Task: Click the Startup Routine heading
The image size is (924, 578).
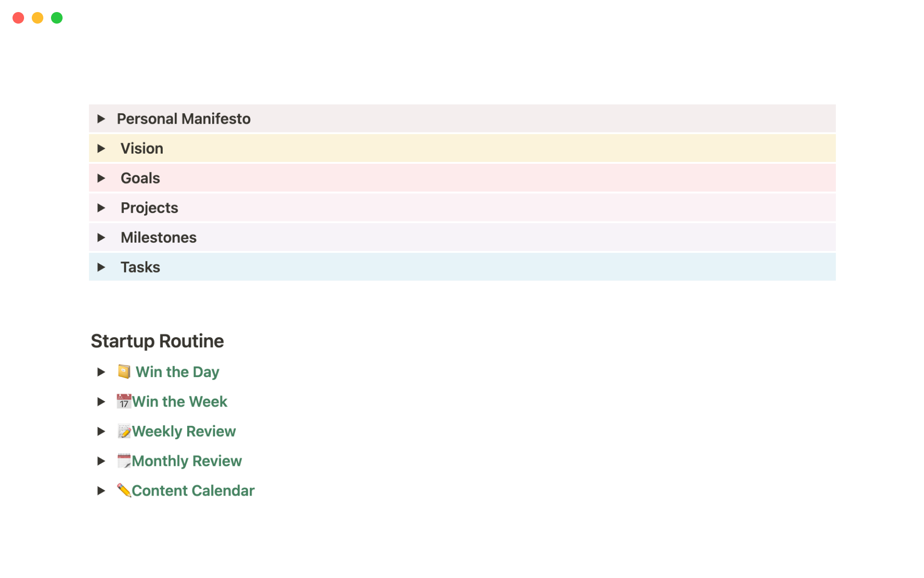Action: point(157,341)
